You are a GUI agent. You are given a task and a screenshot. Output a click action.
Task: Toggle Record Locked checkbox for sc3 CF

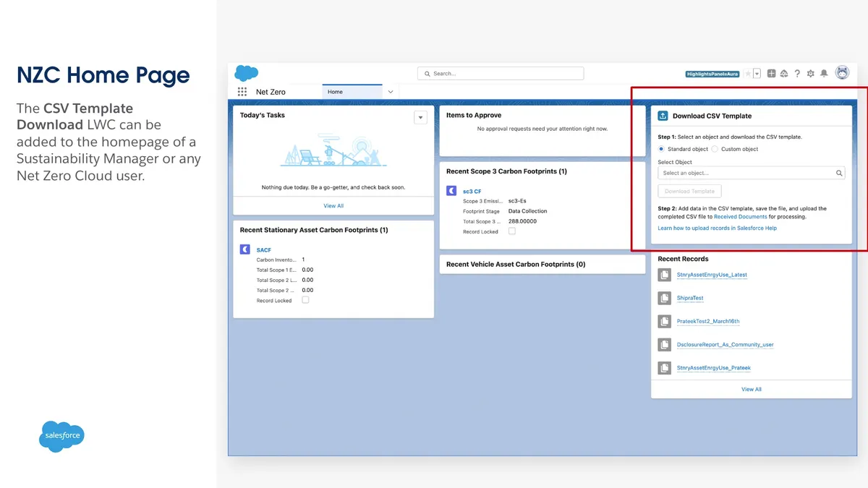512,231
